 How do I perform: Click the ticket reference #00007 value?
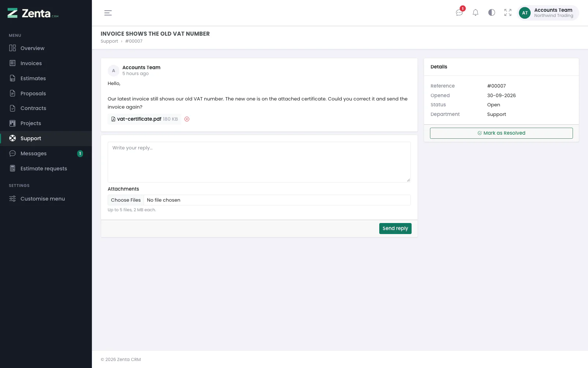coord(496,86)
